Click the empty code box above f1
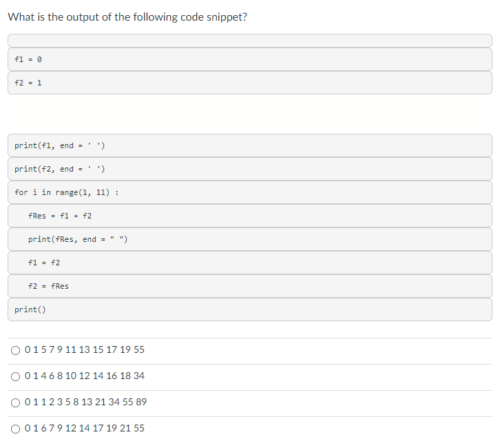Image resolution: width=498 pixels, height=448 pixels. click(250, 41)
